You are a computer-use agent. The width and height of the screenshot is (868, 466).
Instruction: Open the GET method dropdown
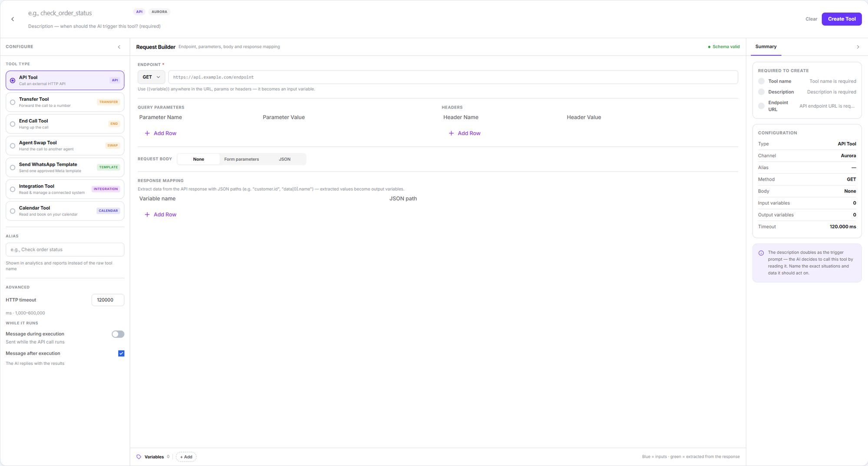coord(151,77)
